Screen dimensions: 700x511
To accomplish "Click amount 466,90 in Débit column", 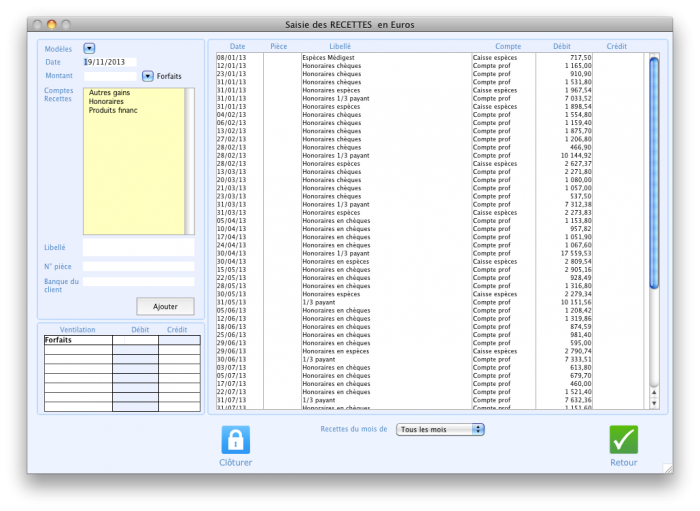I will click(581, 147).
